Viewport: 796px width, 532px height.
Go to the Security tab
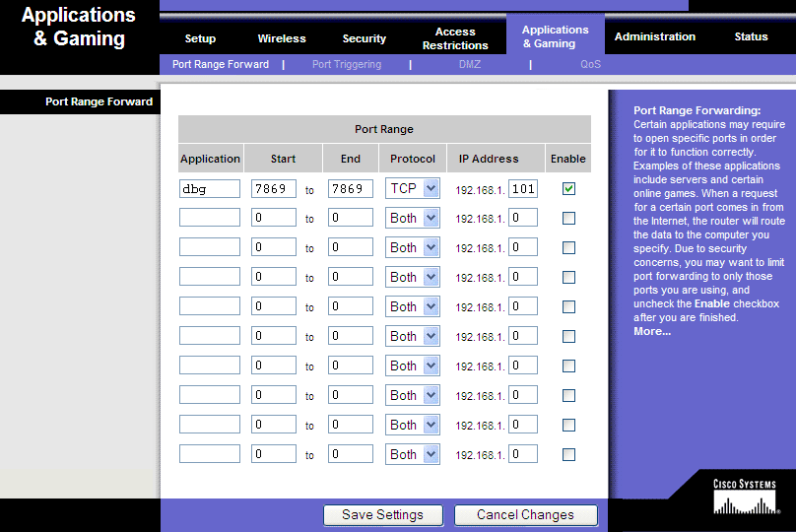(x=364, y=38)
